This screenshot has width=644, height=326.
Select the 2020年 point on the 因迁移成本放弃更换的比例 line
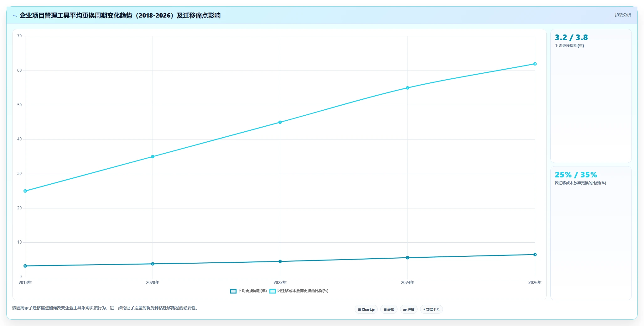pyautogui.click(x=153, y=157)
